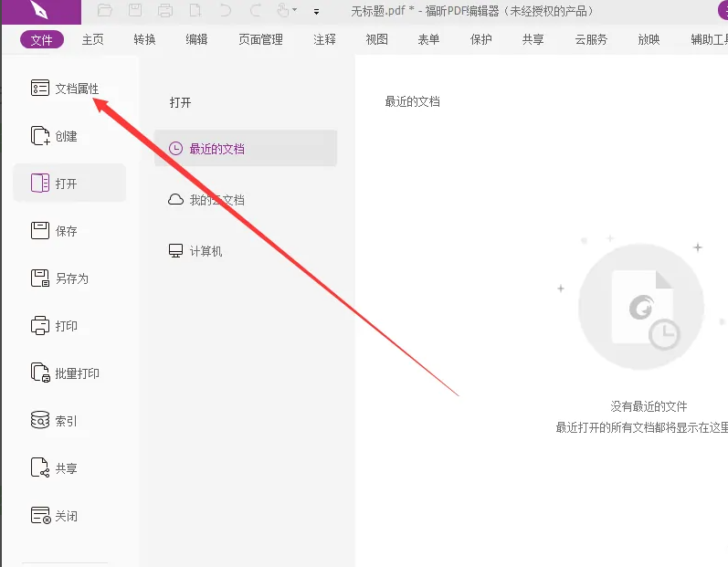Switch to the 视图 tab
This screenshot has height=567, width=728.
[376, 40]
